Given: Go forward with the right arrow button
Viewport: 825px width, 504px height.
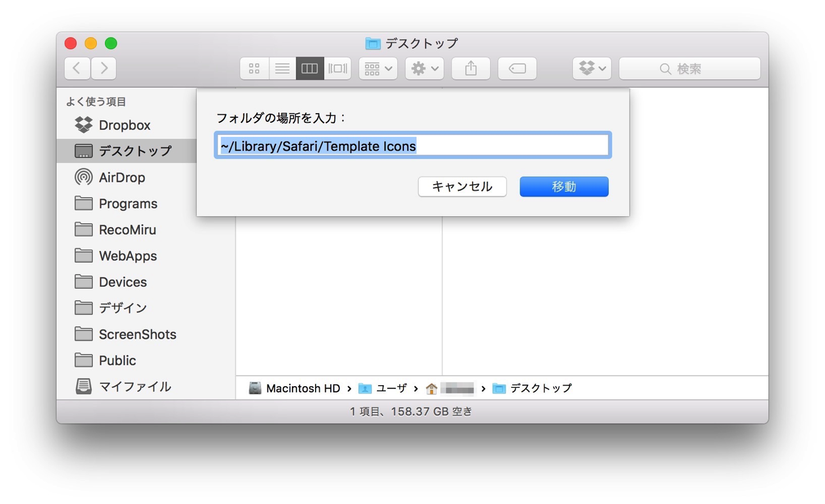Looking at the screenshot, I should click(x=104, y=69).
